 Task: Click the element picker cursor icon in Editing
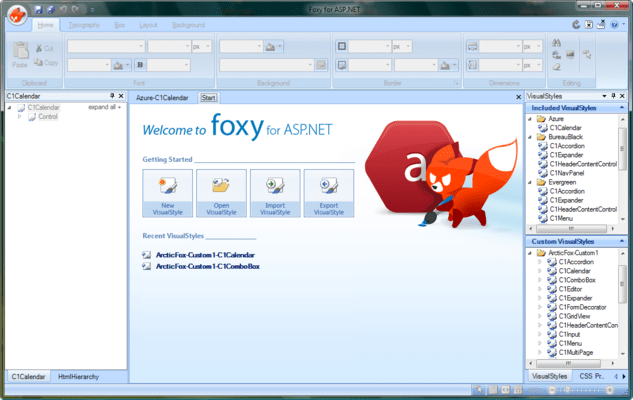(587, 54)
